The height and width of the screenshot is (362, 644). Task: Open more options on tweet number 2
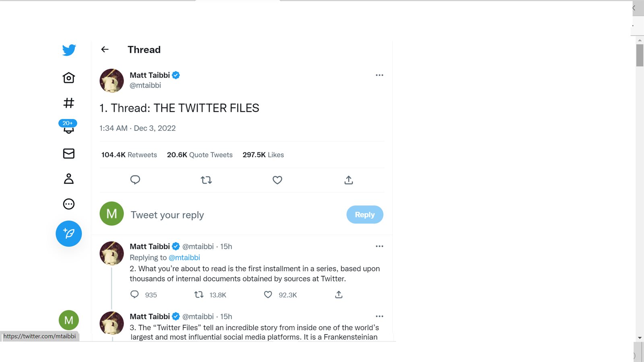click(x=379, y=246)
